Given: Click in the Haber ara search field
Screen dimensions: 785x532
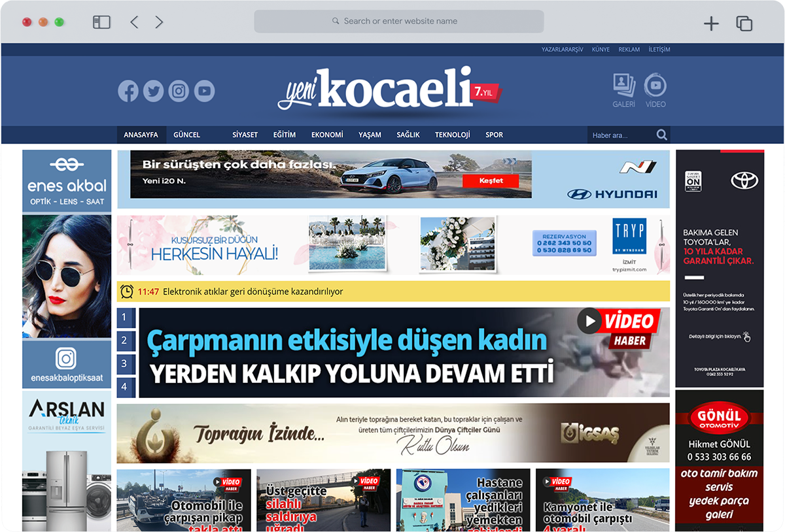Looking at the screenshot, I should point(619,135).
